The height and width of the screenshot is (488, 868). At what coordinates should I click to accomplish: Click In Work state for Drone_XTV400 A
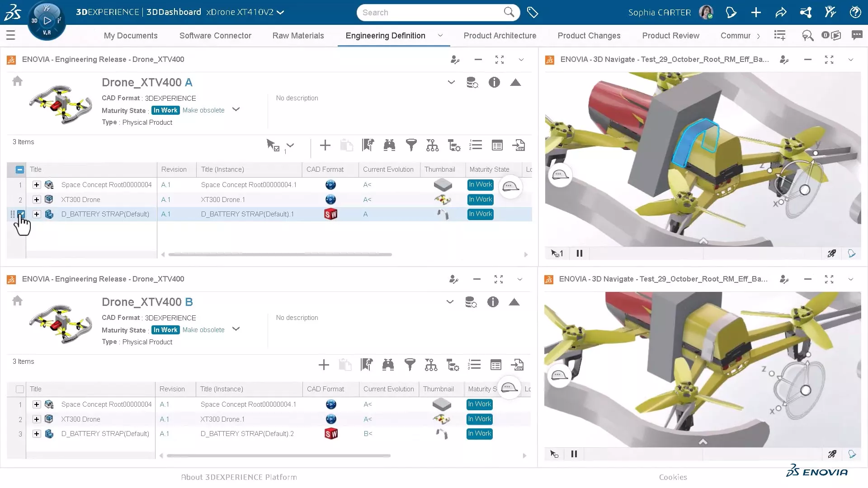[165, 110]
